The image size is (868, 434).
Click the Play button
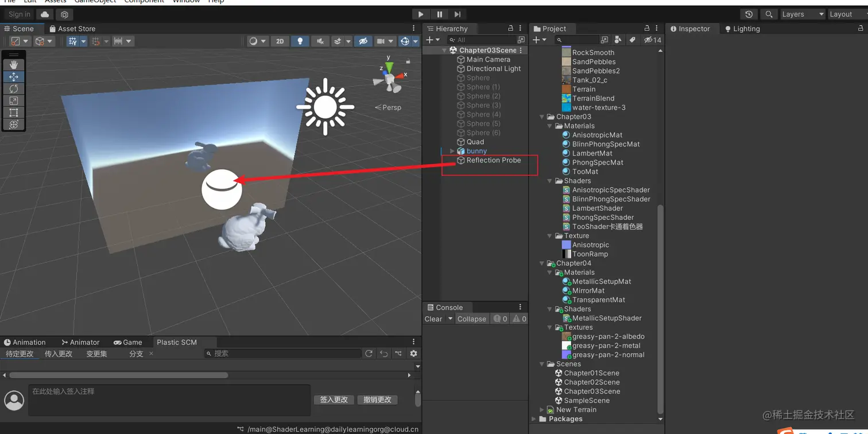(421, 14)
